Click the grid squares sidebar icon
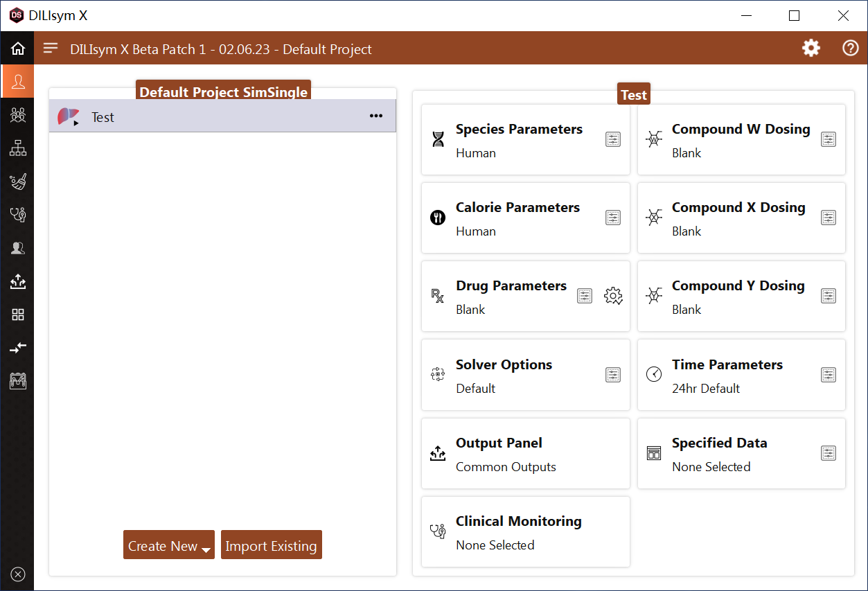The image size is (868, 591). click(x=18, y=315)
